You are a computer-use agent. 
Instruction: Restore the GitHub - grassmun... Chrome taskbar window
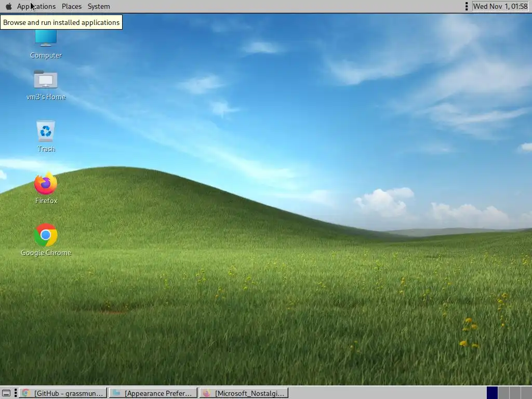coord(63,393)
